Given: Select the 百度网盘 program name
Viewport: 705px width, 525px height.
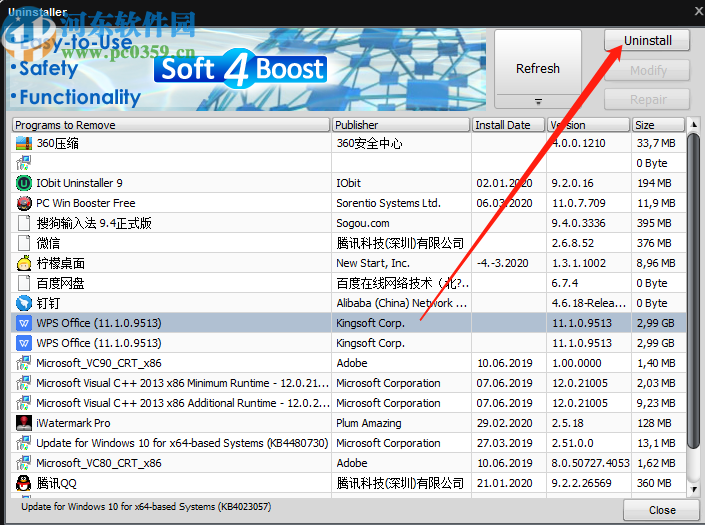Looking at the screenshot, I should click(60, 283).
